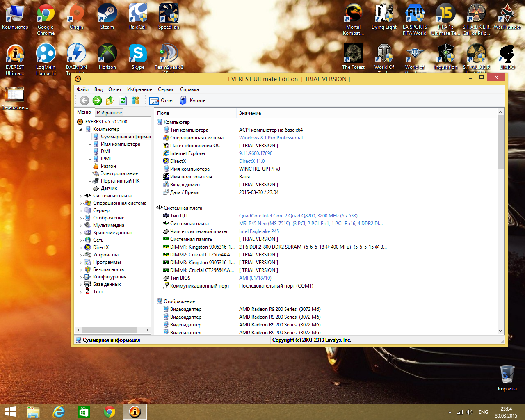This screenshot has height=420, width=525.
Task: Select the Программы tree item
Action: pyautogui.click(x=103, y=262)
